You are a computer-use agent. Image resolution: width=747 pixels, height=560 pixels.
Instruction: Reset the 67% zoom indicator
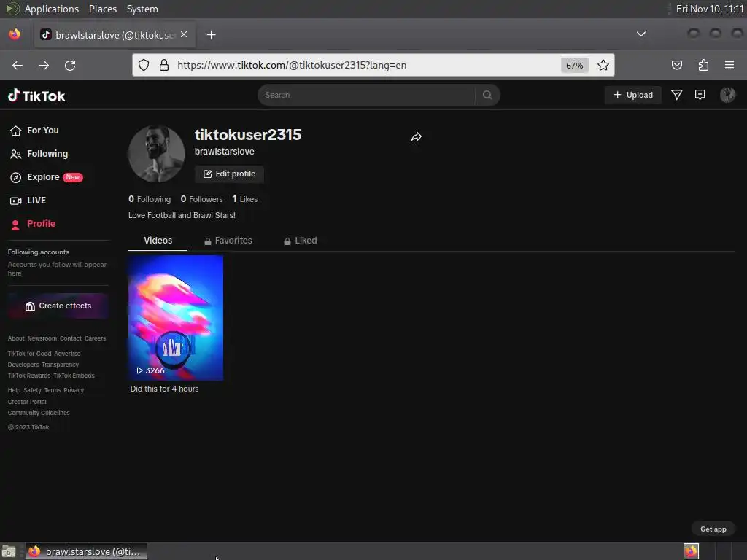point(575,66)
